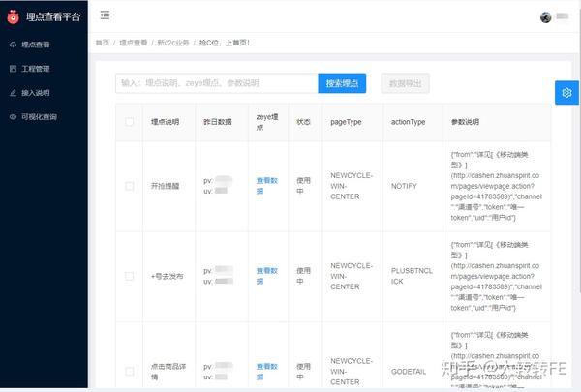This screenshot has height=392, width=581.
Task: Open 查看数据 link for 开抢提醒 row
Action: point(267,186)
